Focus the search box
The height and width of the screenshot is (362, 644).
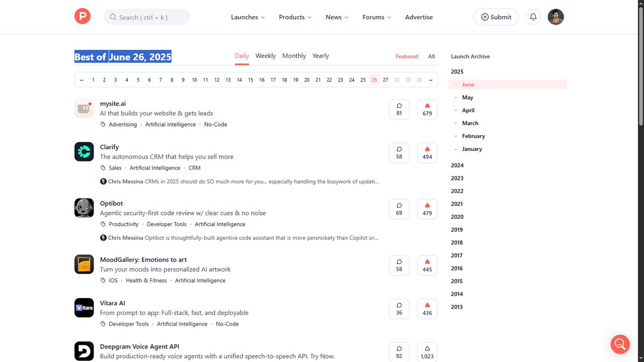click(x=147, y=17)
